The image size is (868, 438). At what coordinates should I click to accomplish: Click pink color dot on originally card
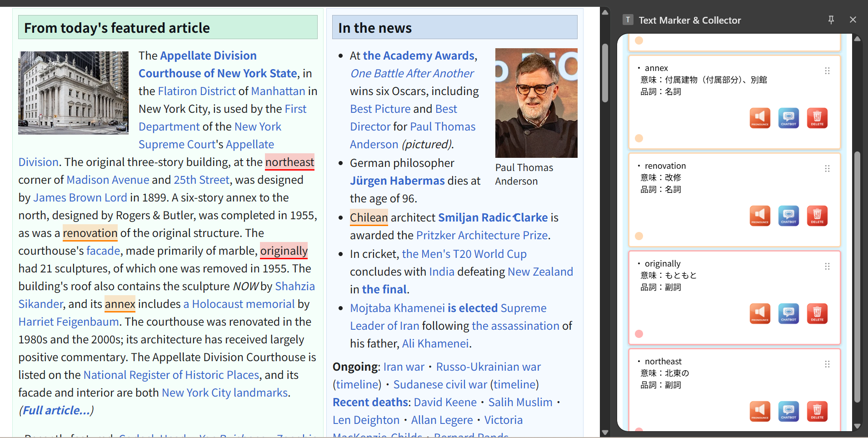639,334
